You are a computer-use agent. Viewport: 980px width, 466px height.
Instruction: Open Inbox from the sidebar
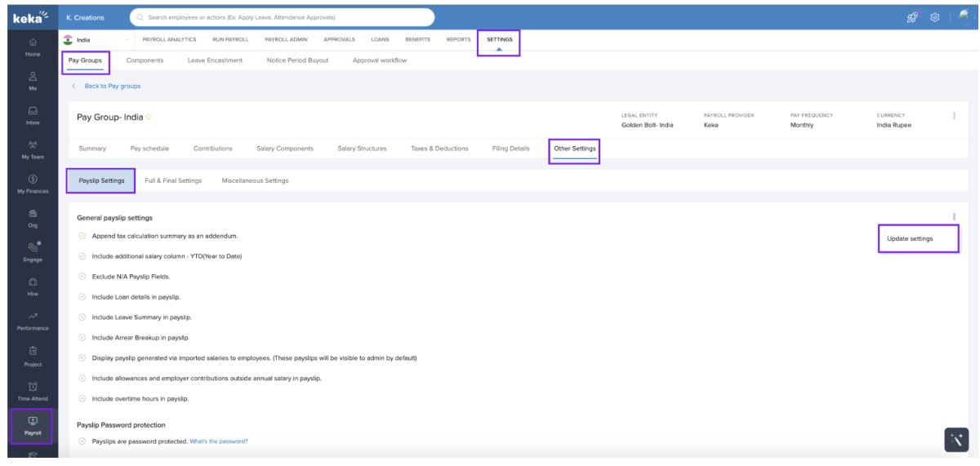tap(33, 115)
